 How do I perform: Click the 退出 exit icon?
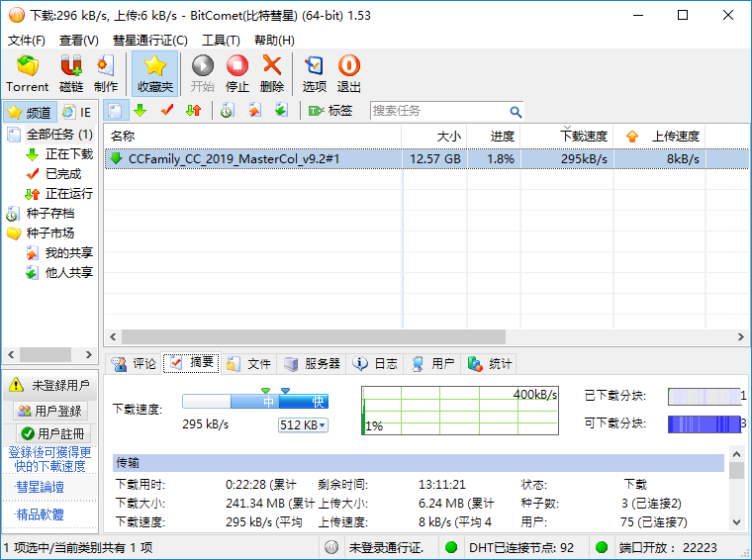click(x=348, y=74)
